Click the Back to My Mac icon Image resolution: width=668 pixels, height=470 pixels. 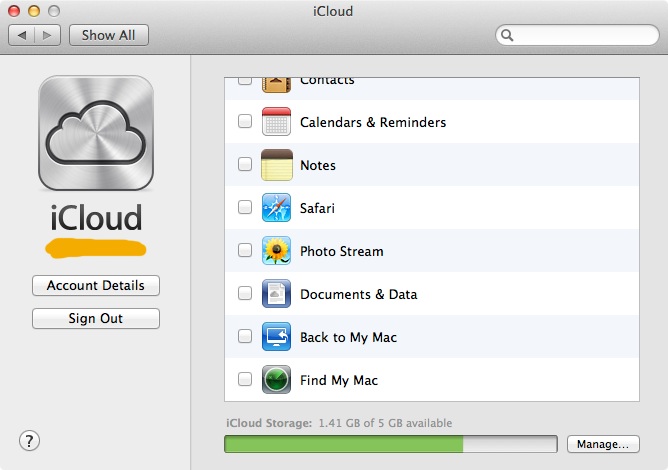[x=276, y=337]
